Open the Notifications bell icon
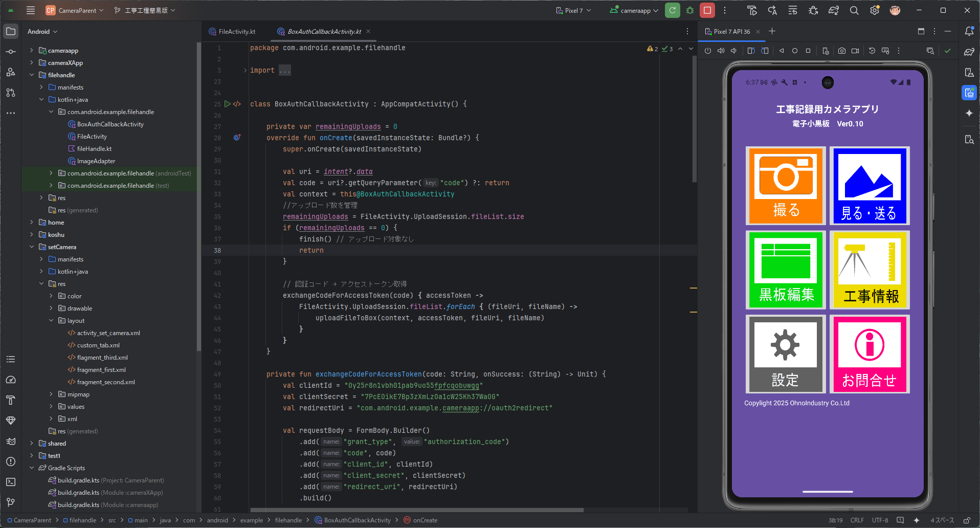 pyautogui.click(x=969, y=31)
